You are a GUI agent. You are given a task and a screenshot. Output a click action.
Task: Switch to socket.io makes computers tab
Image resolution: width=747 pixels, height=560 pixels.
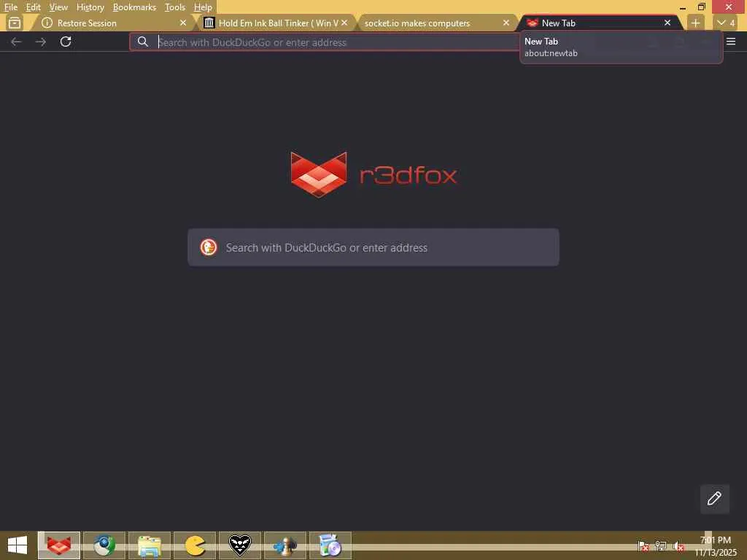pos(436,23)
